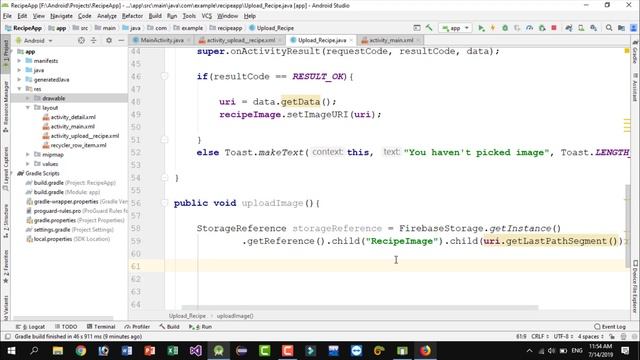Start debugging with the bug icon
The width and height of the screenshot is (640, 360).
[x=505, y=28]
